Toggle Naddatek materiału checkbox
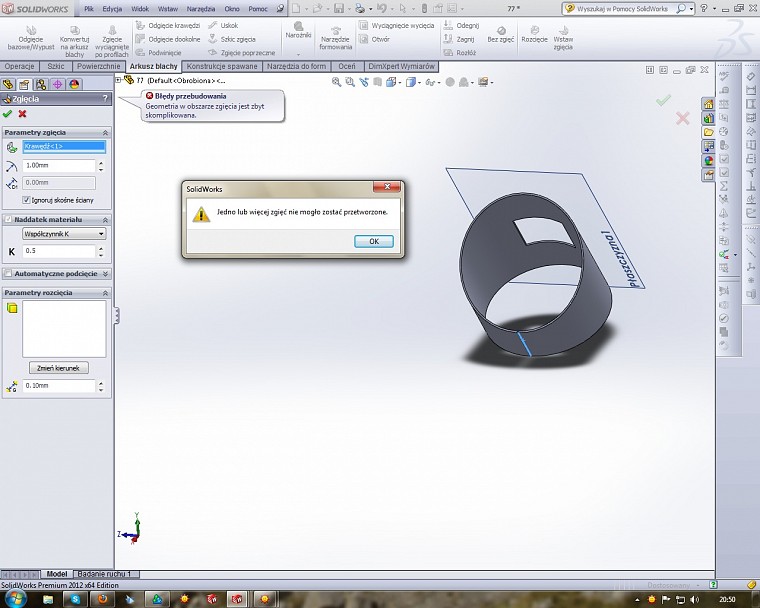760x608 pixels. point(8,220)
